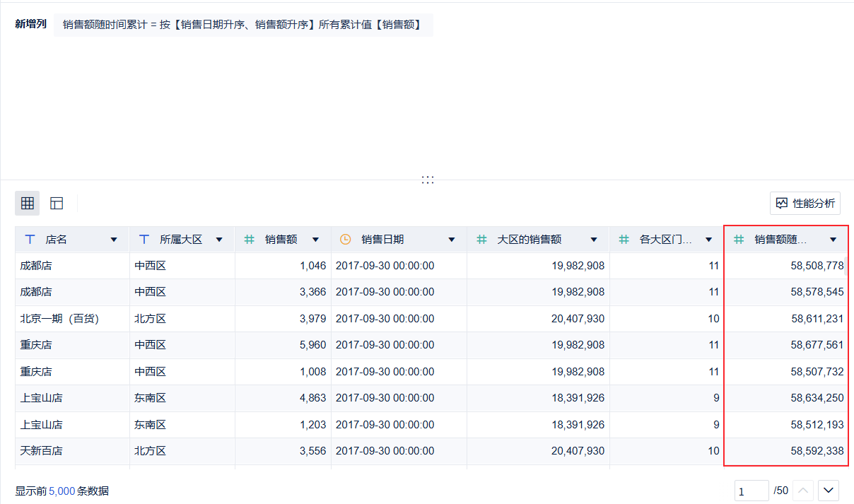Switch to the data grid view icon
This screenshot has height=504, width=854.
tap(28, 204)
